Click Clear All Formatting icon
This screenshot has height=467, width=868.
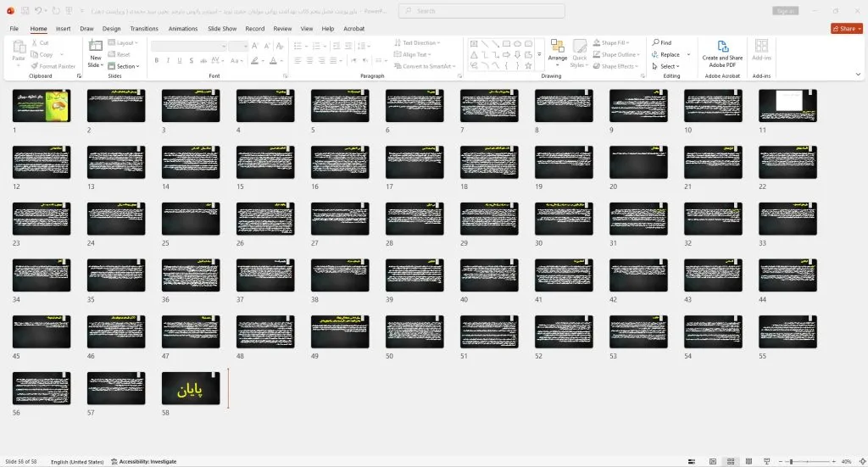(x=280, y=46)
